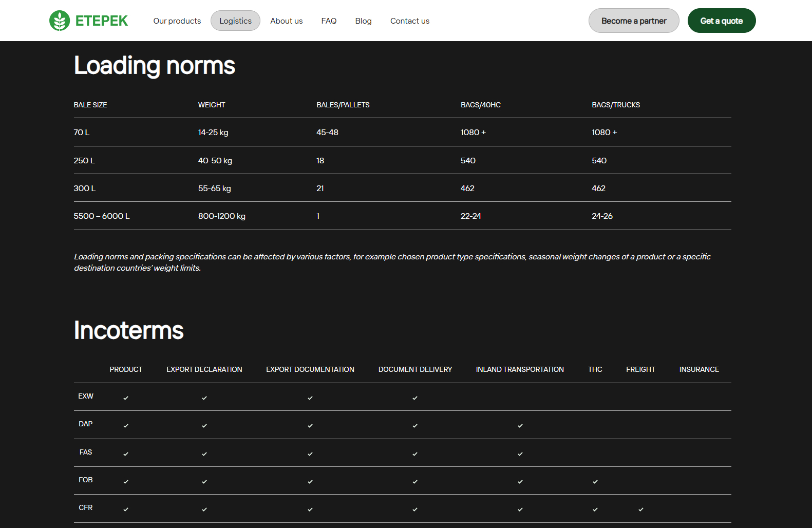
Task: Open the Contact us page
Action: (x=410, y=21)
